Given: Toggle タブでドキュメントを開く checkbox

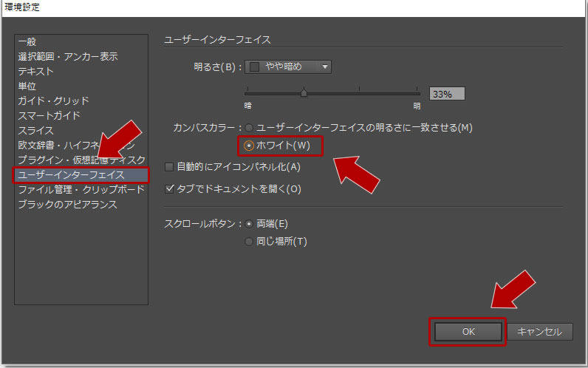Looking at the screenshot, I should tap(169, 188).
